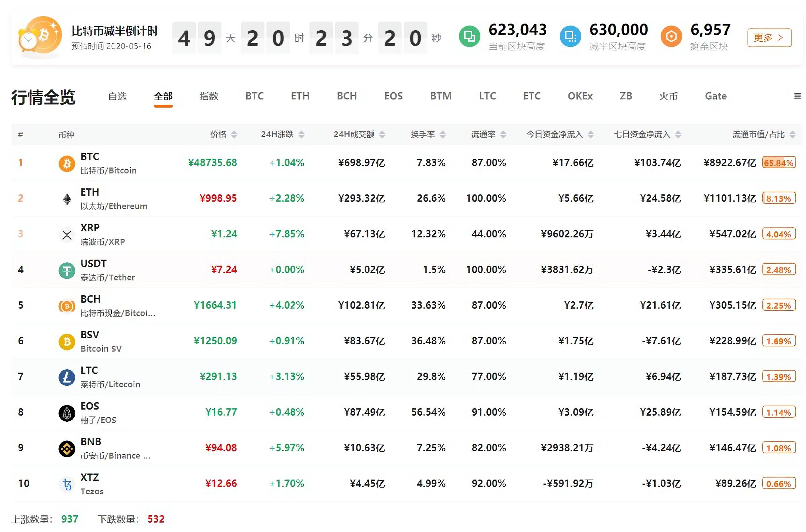Open the 泰达币/Tether coin name link
The width and height of the screenshot is (806, 532).
107,277
